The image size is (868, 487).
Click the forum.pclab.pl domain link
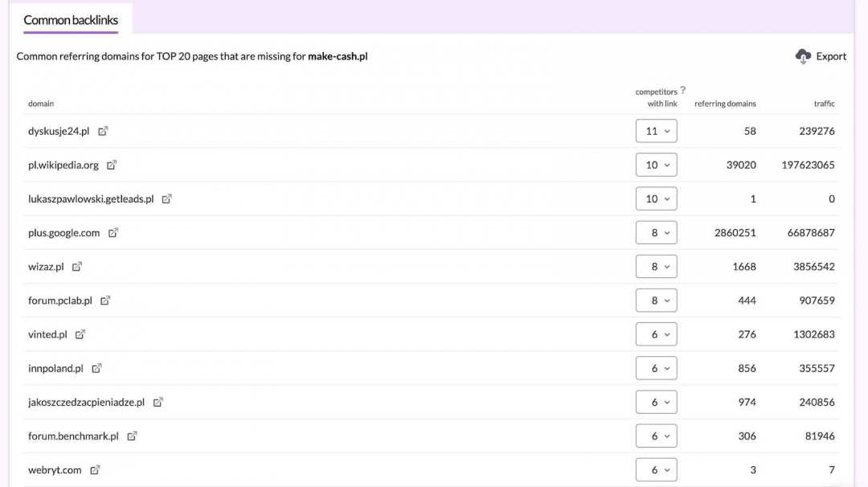click(x=60, y=301)
